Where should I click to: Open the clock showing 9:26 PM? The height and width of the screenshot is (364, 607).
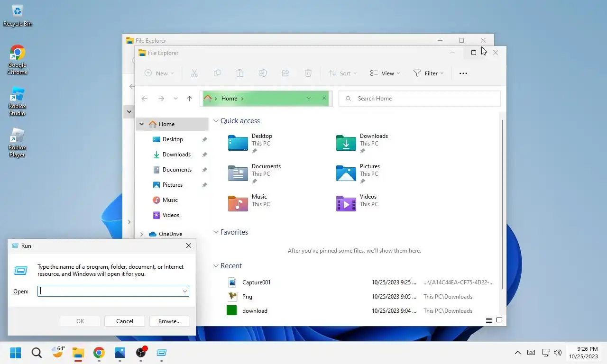(x=584, y=353)
